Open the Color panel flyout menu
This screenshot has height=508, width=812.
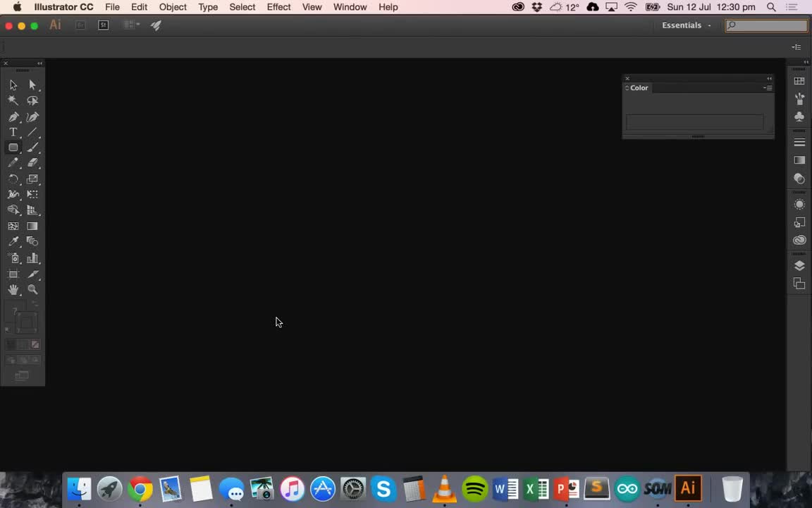[x=768, y=87]
